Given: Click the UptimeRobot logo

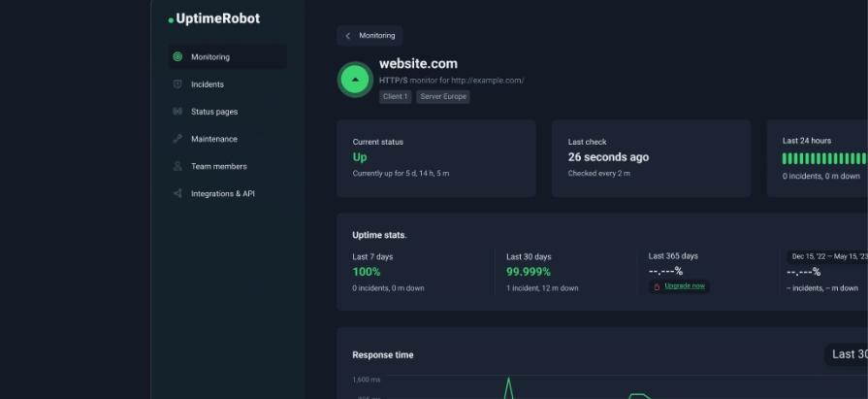Looking at the screenshot, I should 214,18.
